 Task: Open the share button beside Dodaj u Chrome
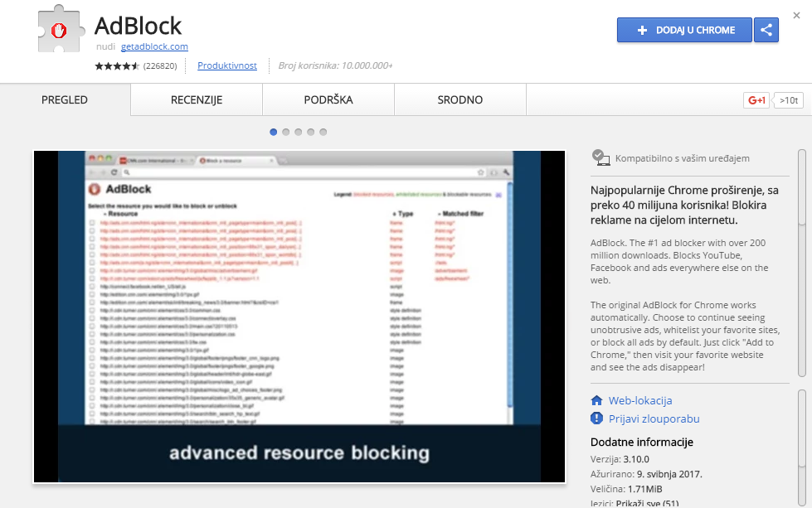[x=766, y=30]
